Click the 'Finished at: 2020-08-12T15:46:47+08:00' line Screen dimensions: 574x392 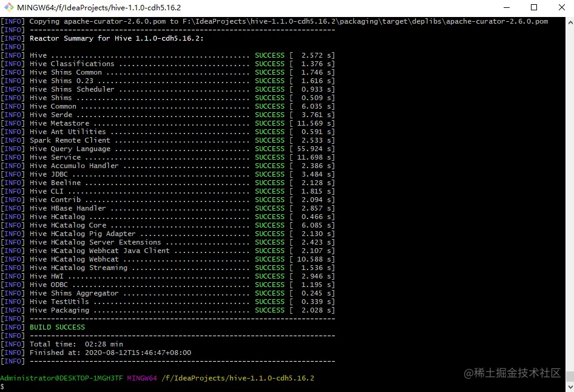(x=110, y=353)
